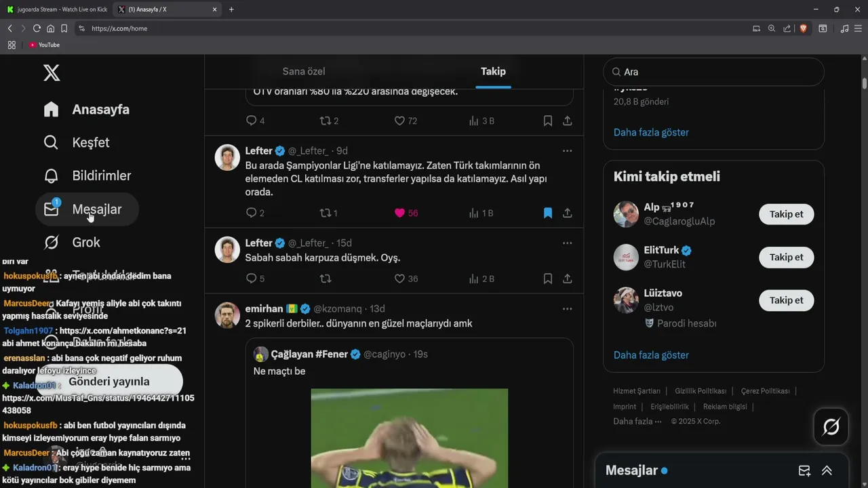Switch to Takip tab
Viewport: 868px width, 488px height.
(493, 71)
